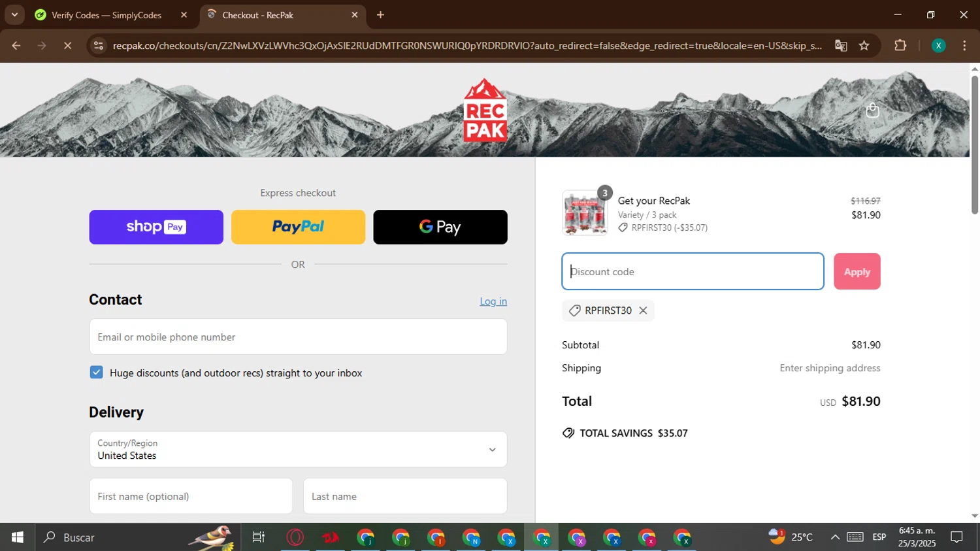980x551 pixels.
Task: Click the address bar URL
Action: tap(467, 46)
